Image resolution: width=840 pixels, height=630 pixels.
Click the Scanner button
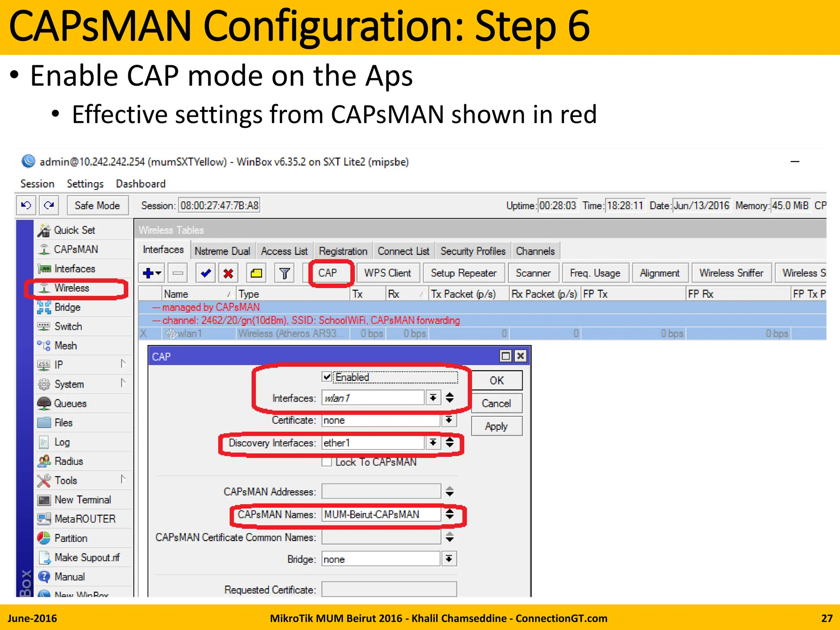click(533, 273)
